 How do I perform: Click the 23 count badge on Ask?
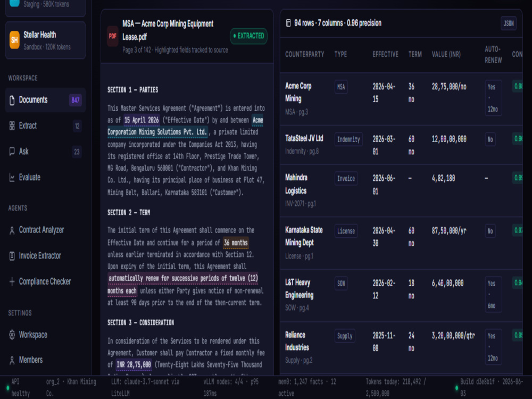click(77, 152)
